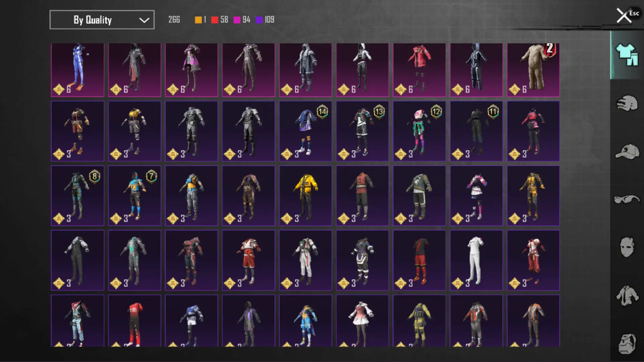644x362 pixels.
Task: Filter by the red quality swatch
Action: click(x=215, y=20)
